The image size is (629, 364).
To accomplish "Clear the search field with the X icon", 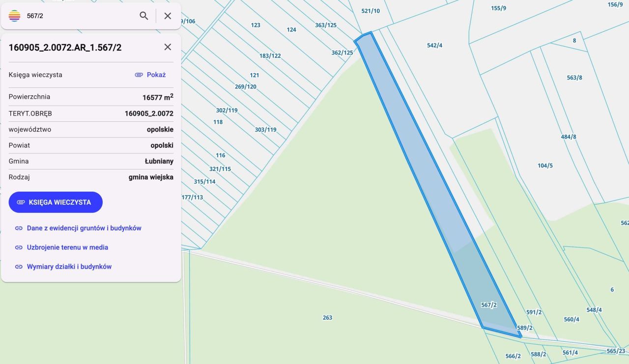I will click(168, 16).
